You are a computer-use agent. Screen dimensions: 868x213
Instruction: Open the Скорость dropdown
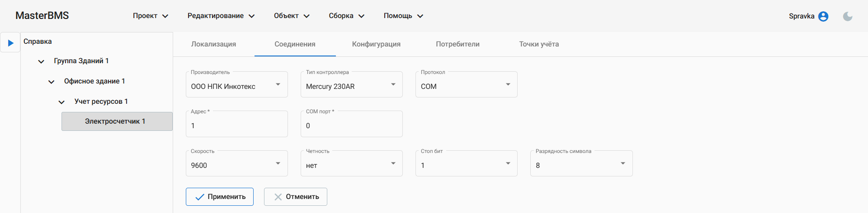click(236, 164)
